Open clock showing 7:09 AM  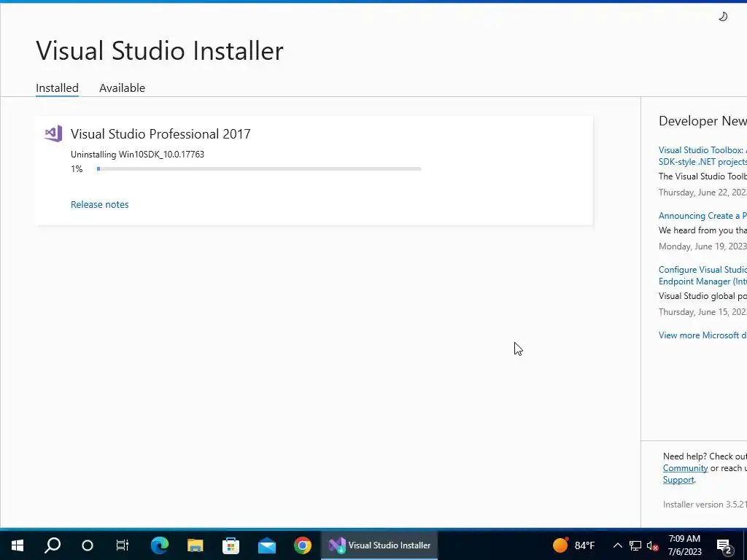point(684,545)
